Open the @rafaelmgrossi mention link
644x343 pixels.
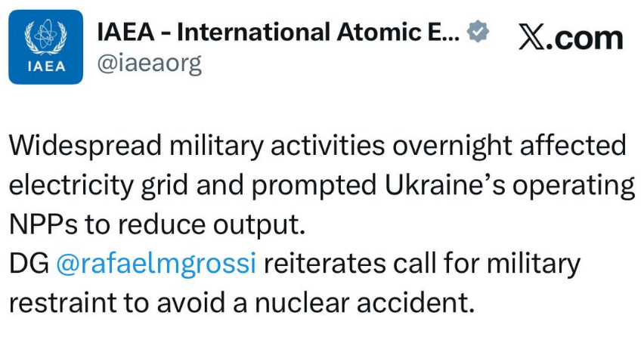[156, 264]
